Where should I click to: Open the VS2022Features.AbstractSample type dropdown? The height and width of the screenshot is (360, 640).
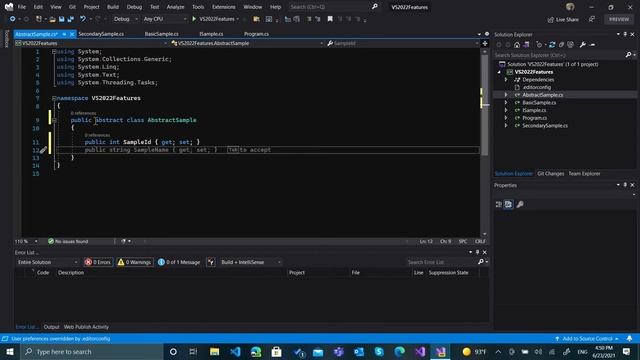pos(247,43)
